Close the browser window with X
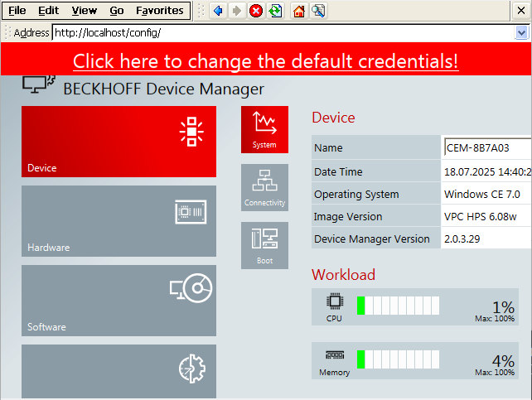 521,11
